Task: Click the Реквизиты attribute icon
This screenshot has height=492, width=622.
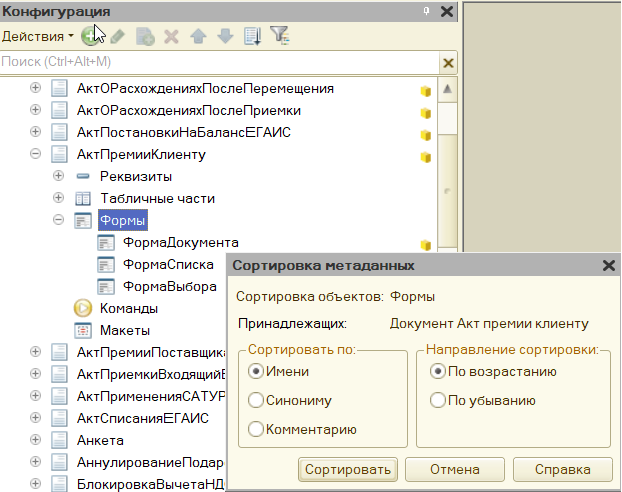Action: (83, 176)
